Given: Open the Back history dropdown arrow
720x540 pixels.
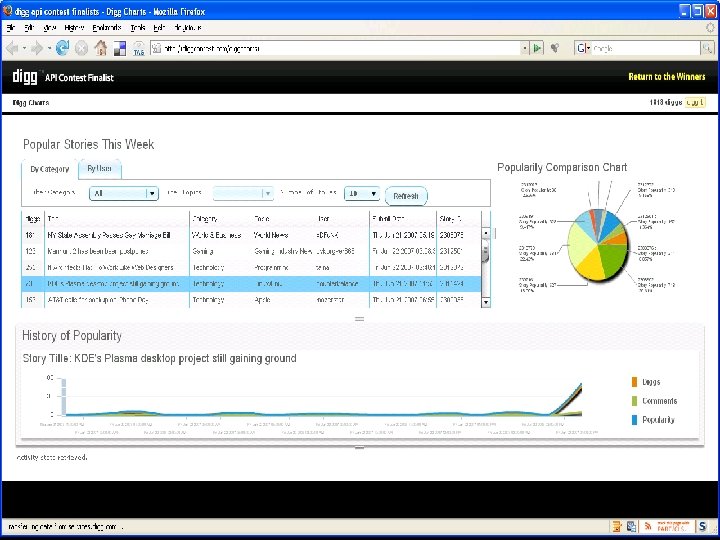Looking at the screenshot, I should pyautogui.click(x=24, y=48).
